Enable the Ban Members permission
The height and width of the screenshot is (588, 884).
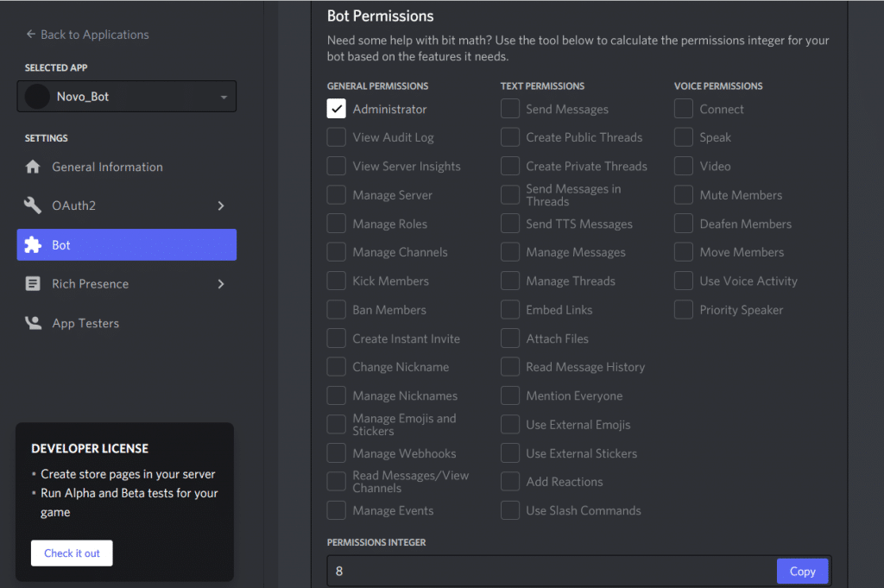tap(337, 309)
